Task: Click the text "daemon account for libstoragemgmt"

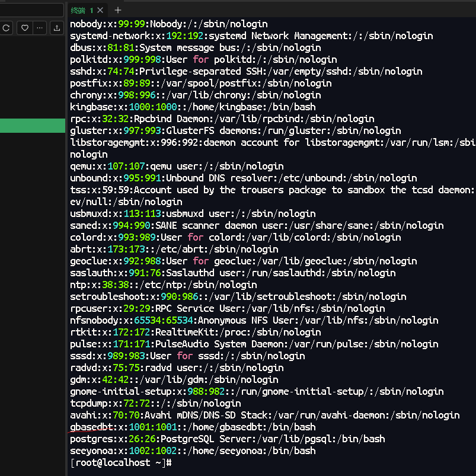Action: (x=292, y=142)
